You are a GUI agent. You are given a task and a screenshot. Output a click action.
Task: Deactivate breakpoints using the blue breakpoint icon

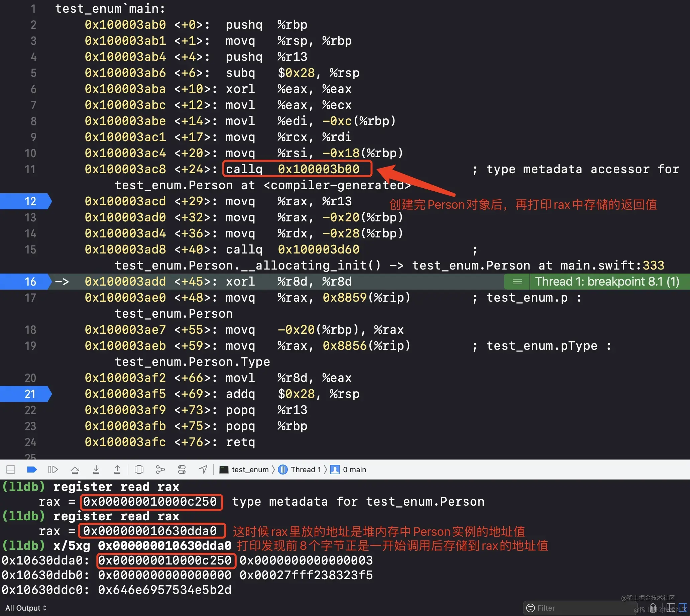click(31, 470)
